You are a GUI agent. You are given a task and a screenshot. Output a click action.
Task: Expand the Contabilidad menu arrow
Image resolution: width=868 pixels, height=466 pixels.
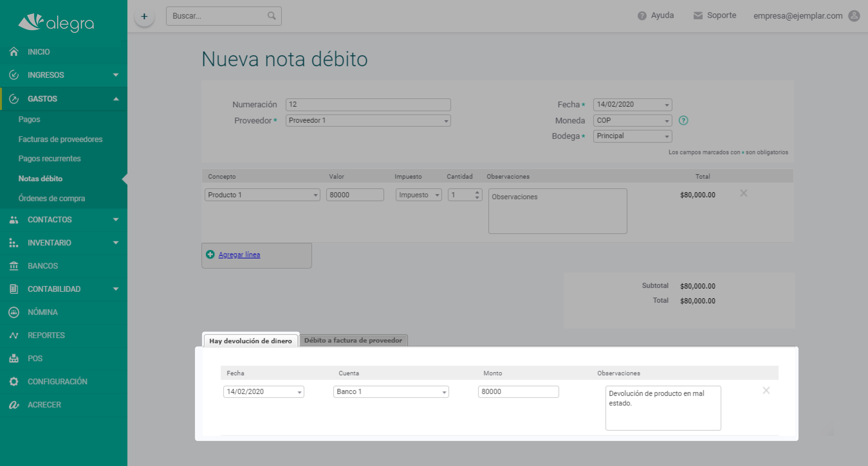click(116, 289)
